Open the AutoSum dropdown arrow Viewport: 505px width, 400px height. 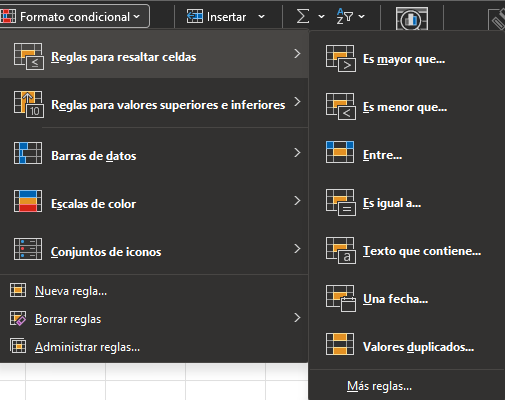click(321, 16)
